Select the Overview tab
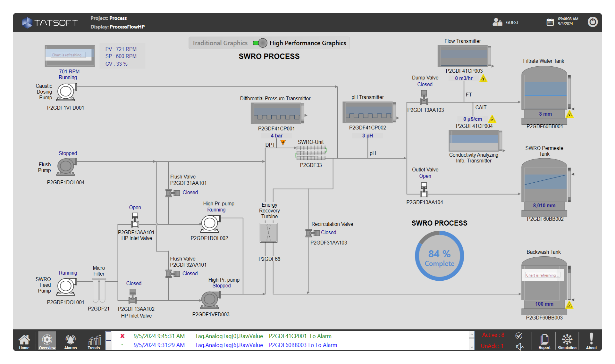 (47, 341)
